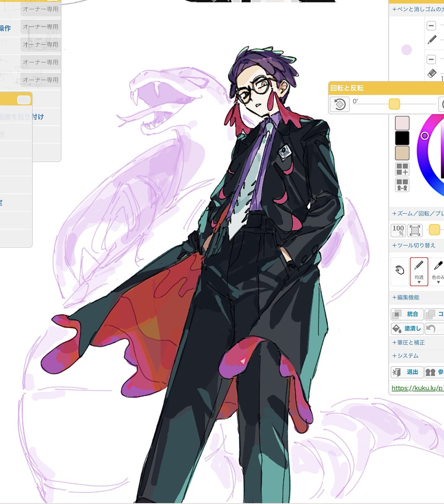
Task: Pick the black color swatch
Action: tap(402, 138)
